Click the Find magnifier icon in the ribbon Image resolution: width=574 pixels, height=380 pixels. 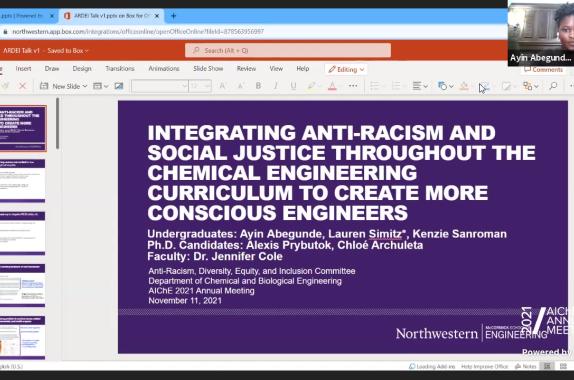tap(553, 86)
